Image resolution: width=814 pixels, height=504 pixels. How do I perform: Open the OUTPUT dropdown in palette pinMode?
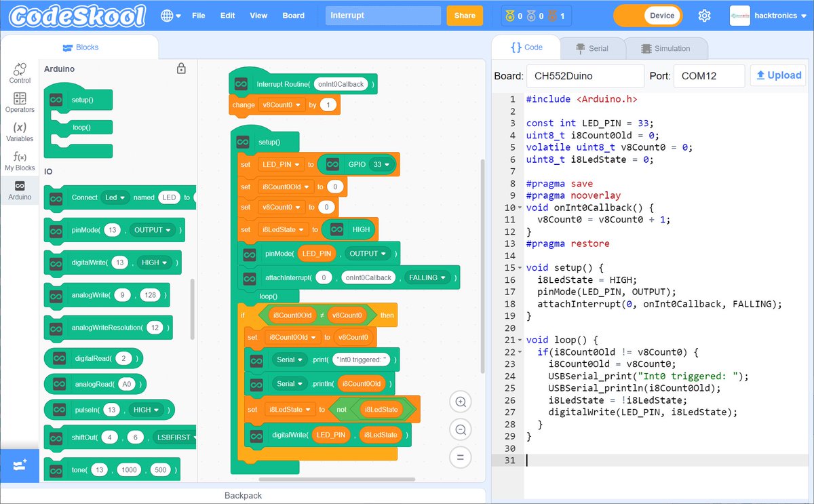152,230
